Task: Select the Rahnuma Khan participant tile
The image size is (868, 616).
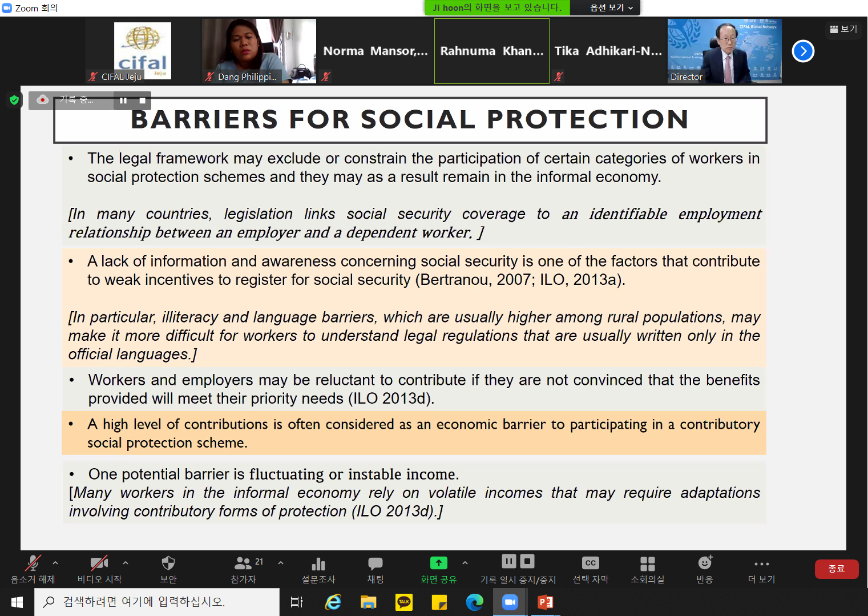Action: pyautogui.click(x=492, y=51)
